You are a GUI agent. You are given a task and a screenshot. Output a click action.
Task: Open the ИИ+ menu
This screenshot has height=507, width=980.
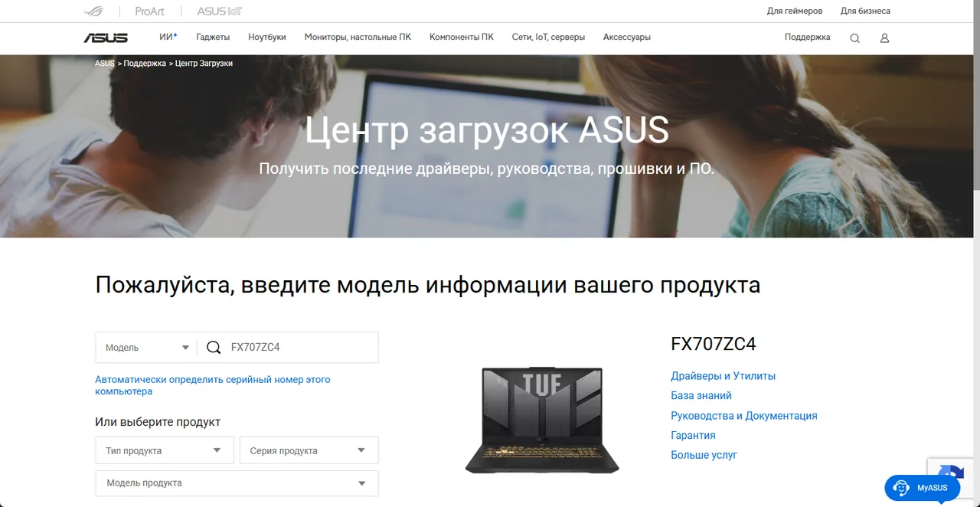coord(168,37)
